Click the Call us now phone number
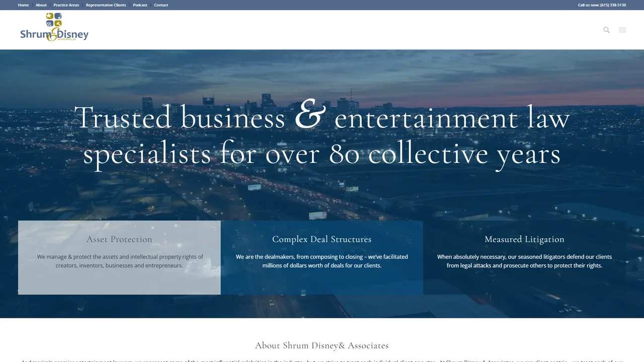Image resolution: width=644 pixels, height=362 pixels. [x=602, y=5]
